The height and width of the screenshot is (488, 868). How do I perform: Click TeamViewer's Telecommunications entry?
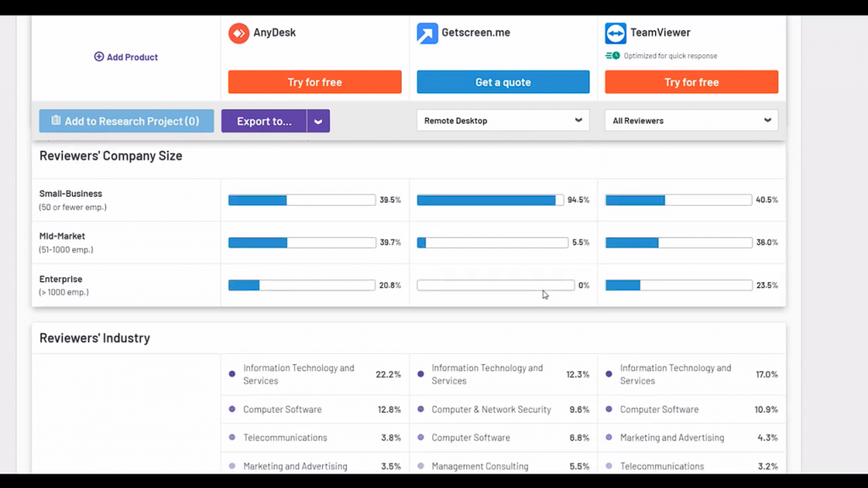point(662,466)
